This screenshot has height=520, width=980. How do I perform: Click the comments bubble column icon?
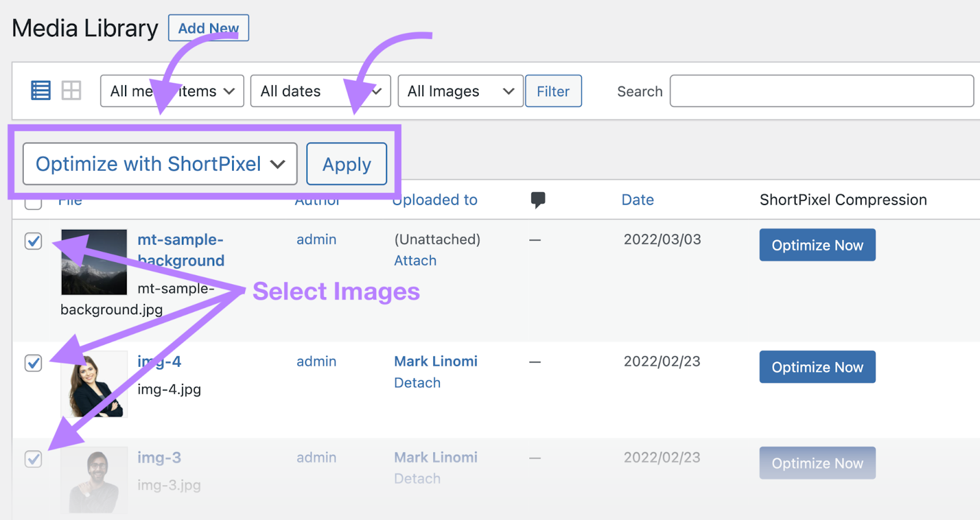[x=538, y=200]
